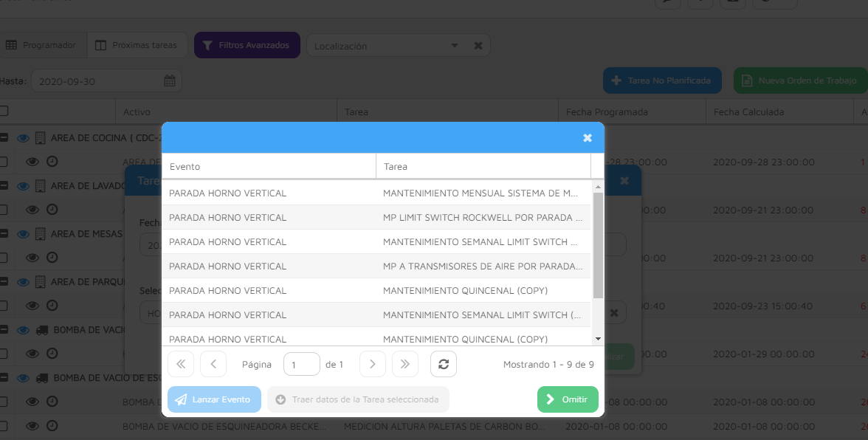
Task: Click the Hasta date field
Action: 106,80
